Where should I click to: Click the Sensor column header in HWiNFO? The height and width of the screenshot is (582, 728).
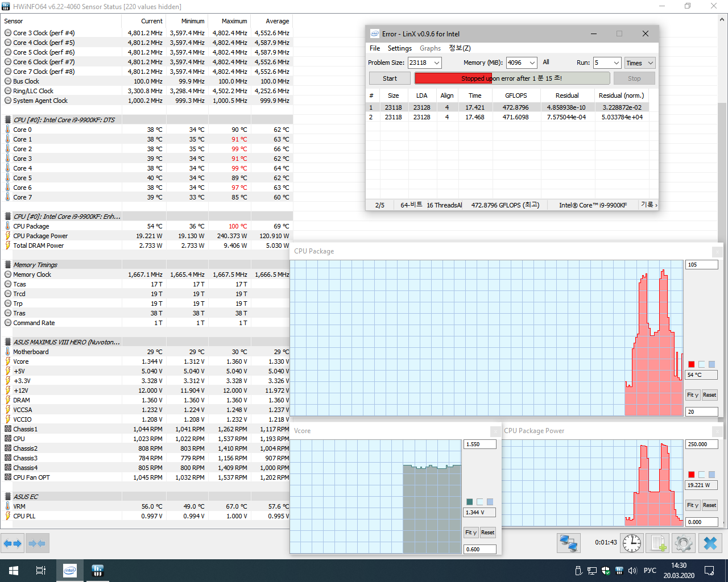(x=61, y=21)
